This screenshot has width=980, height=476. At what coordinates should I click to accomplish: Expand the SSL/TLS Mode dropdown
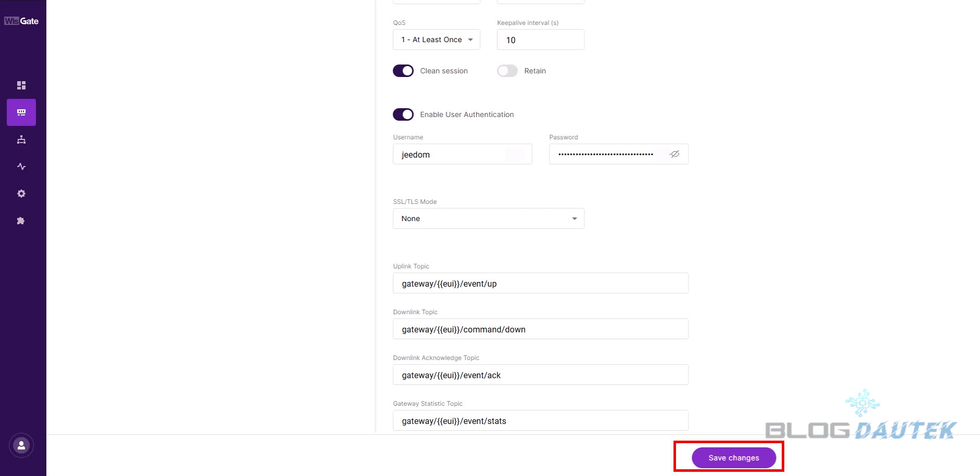[488, 218]
